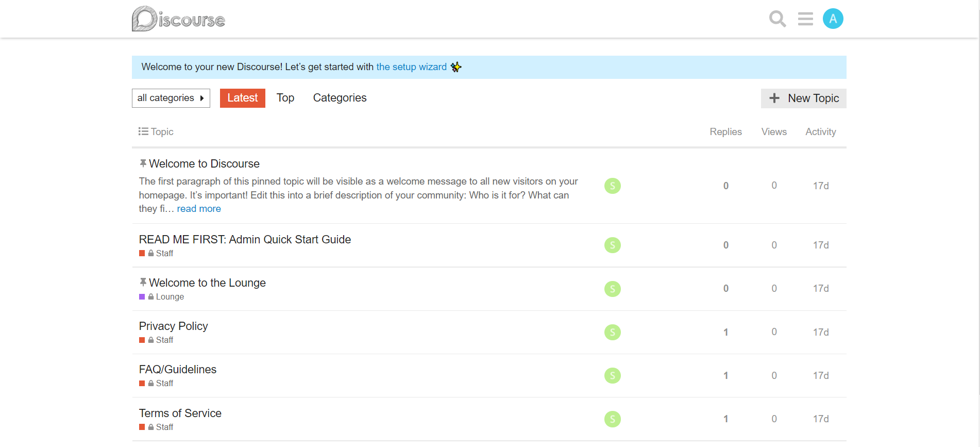Screen dimensions: 980x447
Task: Click the sparkle emoji after setup wizard
Action: [456, 67]
